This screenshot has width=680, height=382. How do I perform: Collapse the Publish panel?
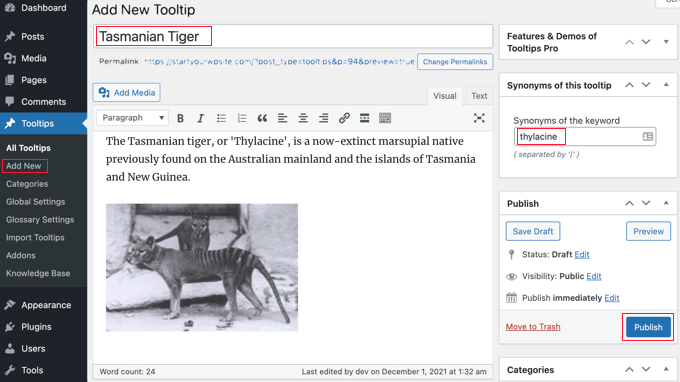coord(666,203)
